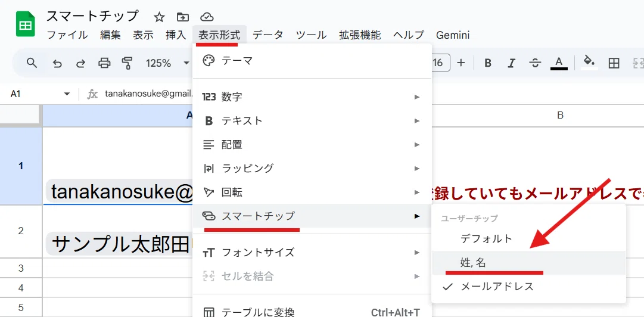Select row 3 header
The width and height of the screenshot is (644, 317).
[x=21, y=268]
